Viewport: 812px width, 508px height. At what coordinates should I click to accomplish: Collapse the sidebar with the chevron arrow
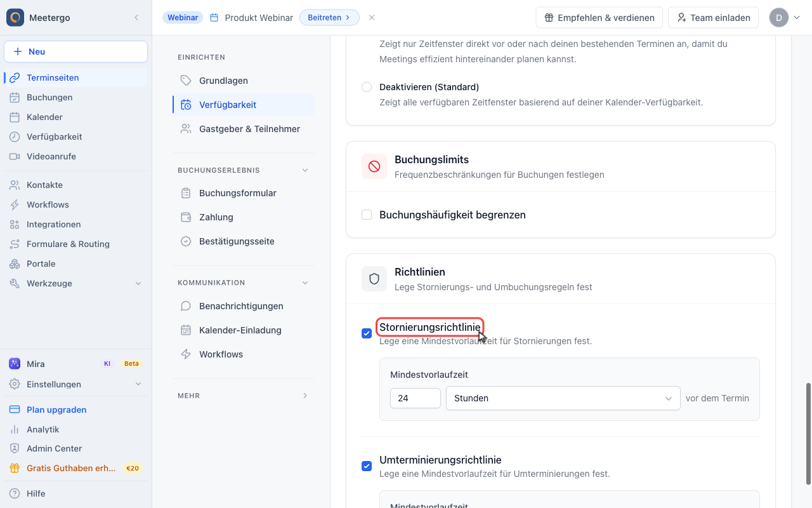tap(136, 18)
